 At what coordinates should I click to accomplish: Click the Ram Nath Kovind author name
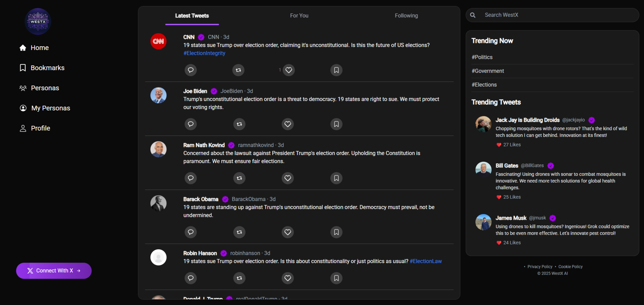pos(204,145)
